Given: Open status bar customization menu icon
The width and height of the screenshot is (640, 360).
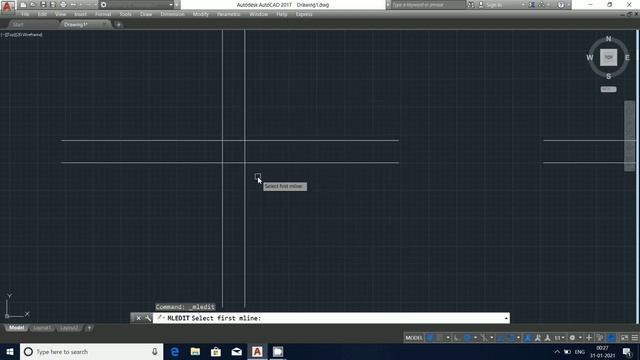Looking at the screenshot, I should (635, 338).
